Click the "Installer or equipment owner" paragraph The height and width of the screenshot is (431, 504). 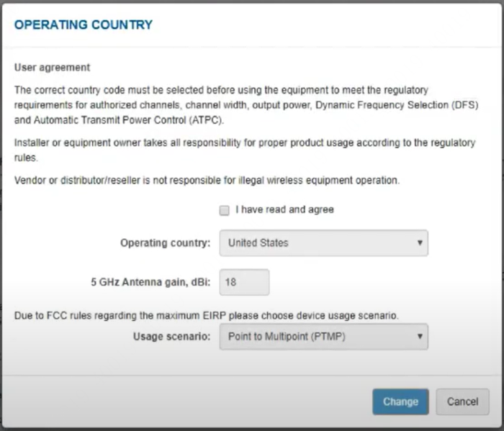pyautogui.click(x=245, y=150)
